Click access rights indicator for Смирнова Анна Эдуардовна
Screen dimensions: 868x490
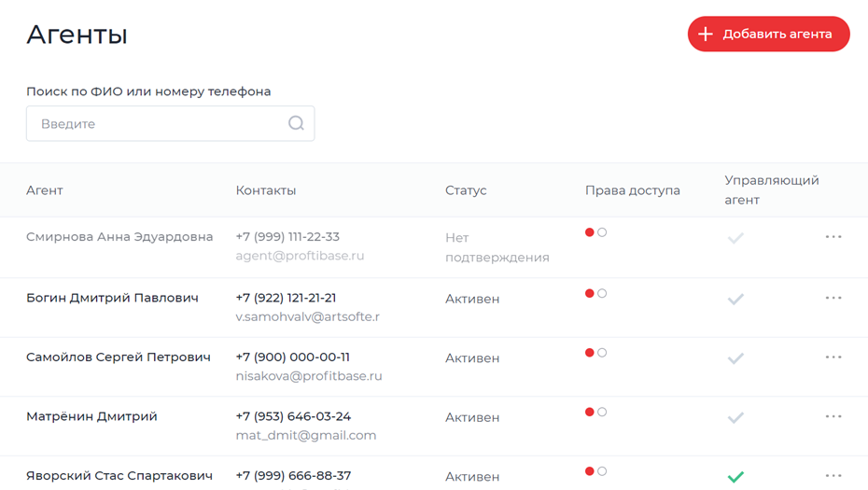pos(595,232)
